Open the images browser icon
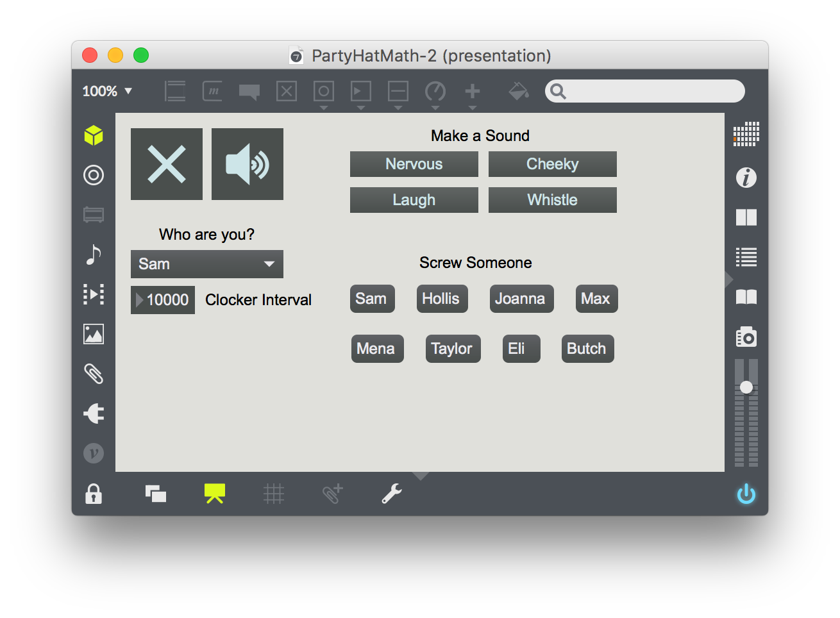 94,334
